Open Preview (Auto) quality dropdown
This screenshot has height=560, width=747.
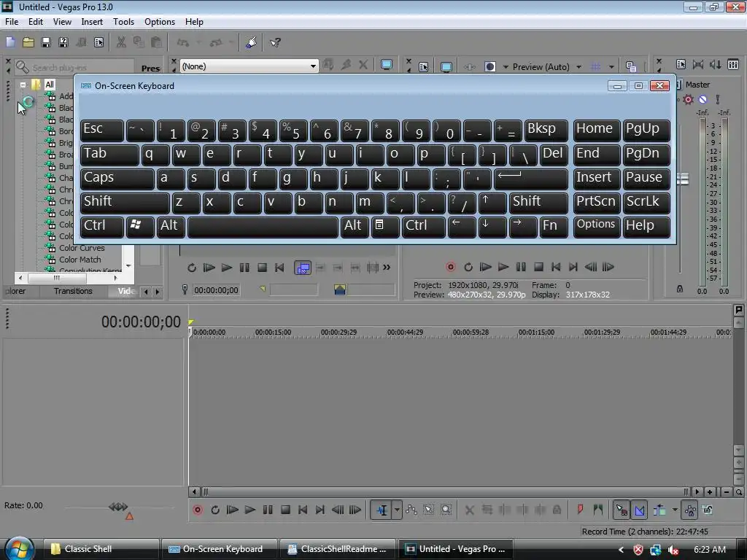(578, 66)
